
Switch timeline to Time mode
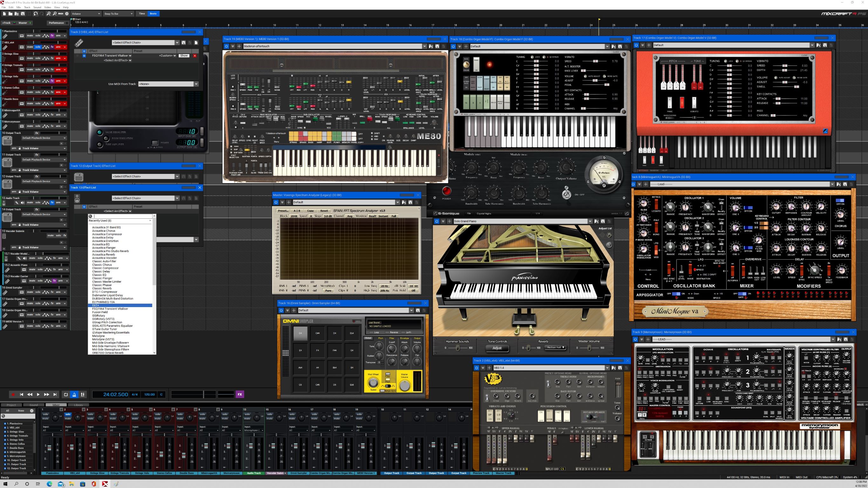coord(142,14)
